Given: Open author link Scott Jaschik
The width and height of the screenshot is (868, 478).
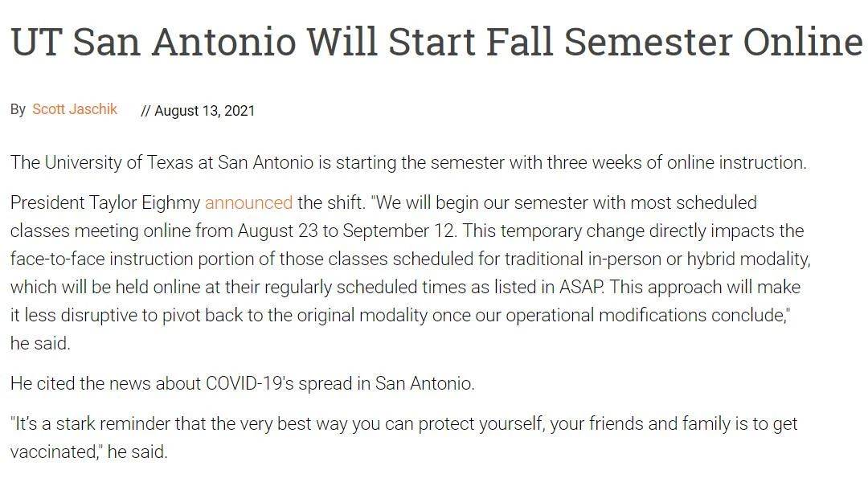Looking at the screenshot, I should (75, 109).
